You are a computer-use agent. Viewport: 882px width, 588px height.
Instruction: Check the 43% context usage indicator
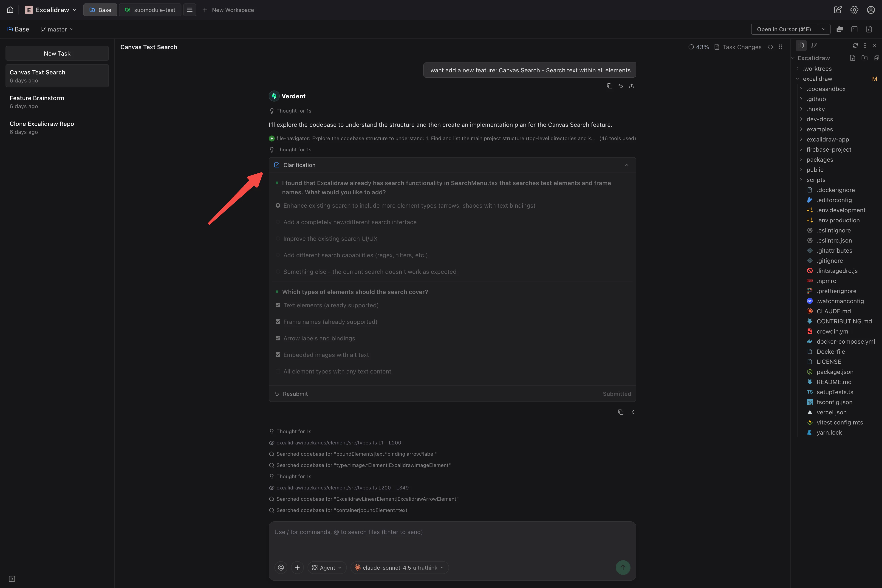click(x=699, y=47)
